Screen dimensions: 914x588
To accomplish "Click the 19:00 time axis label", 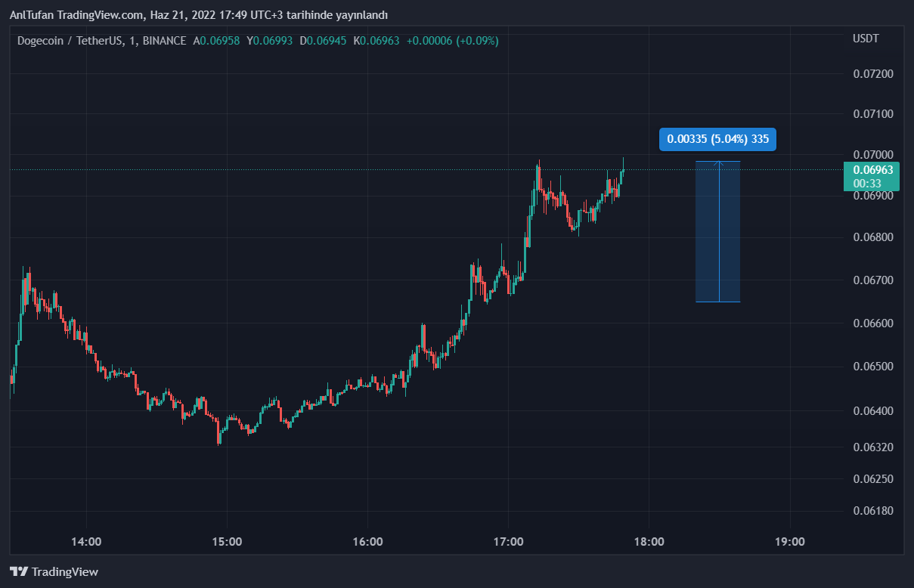I will click(x=790, y=542).
